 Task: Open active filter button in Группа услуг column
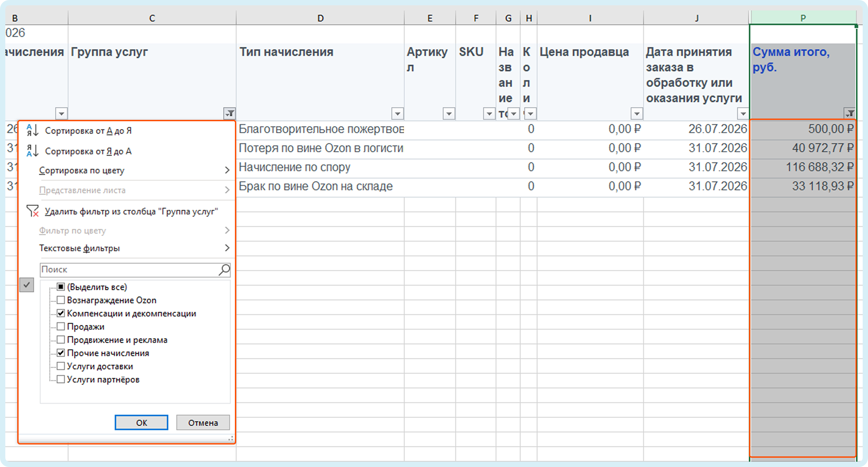(x=230, y=113)
